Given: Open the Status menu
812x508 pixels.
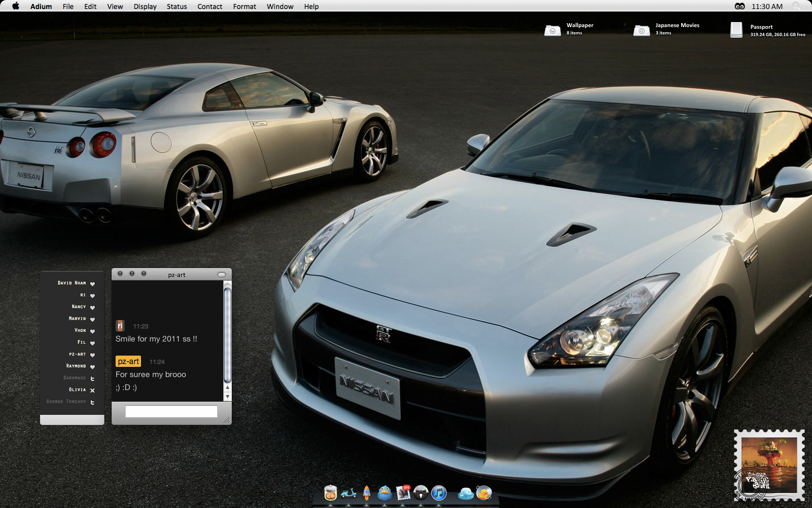Looking at the screenshot, I should coord(176,6).
